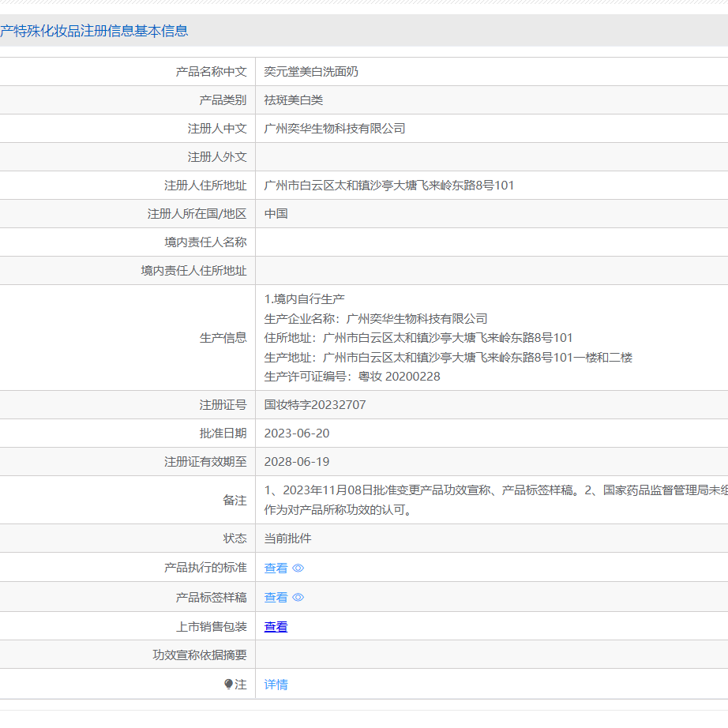Open 查看 link for 产品标签样稿
The height and width of the screenshot is (728, 728).
click(275, 598)
